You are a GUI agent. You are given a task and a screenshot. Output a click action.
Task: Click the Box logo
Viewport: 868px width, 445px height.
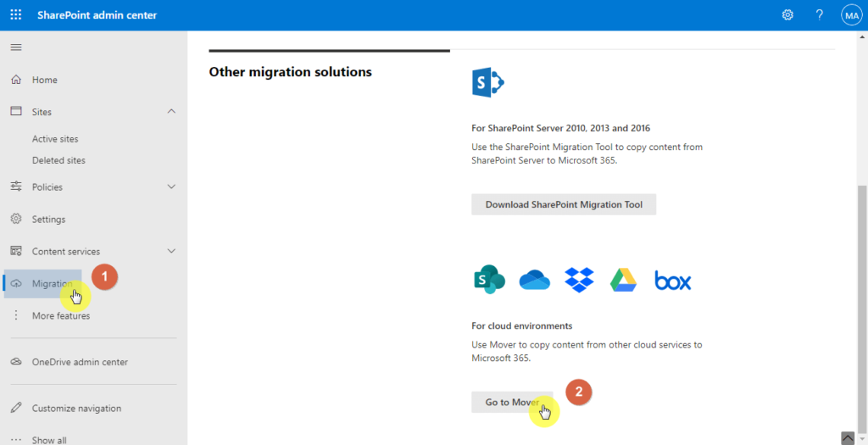tap(672, 280)
